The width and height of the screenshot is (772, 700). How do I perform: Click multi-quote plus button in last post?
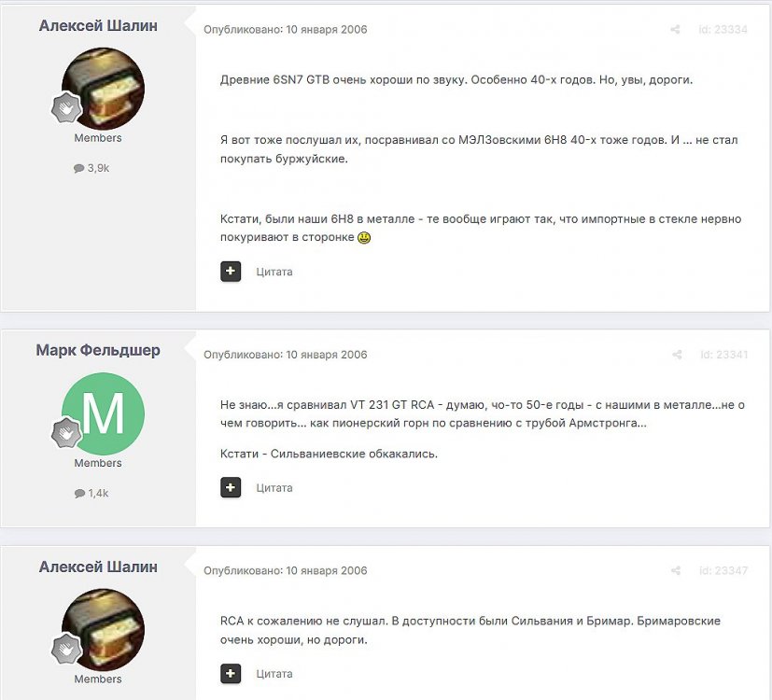point(231,674)
